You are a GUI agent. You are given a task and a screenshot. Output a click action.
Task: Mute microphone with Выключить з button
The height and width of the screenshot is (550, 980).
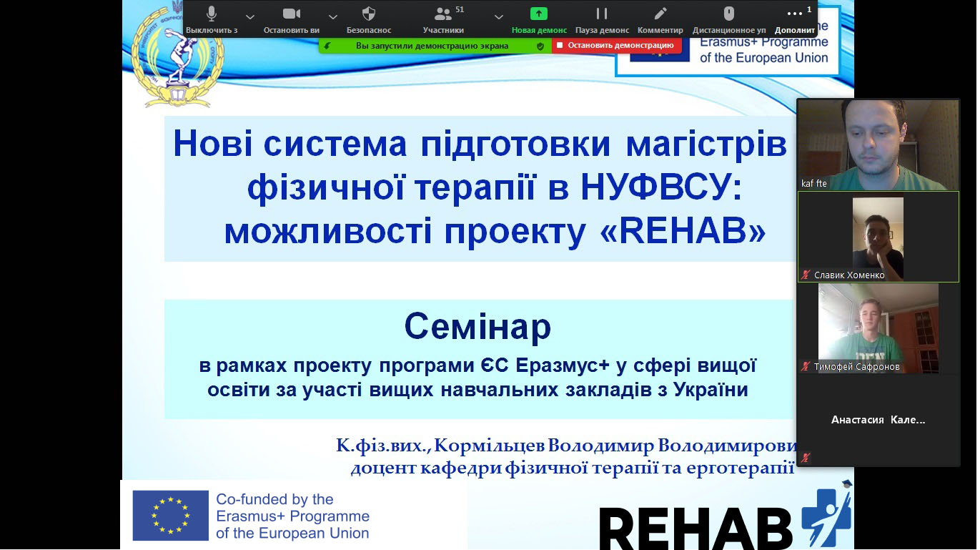212,19
